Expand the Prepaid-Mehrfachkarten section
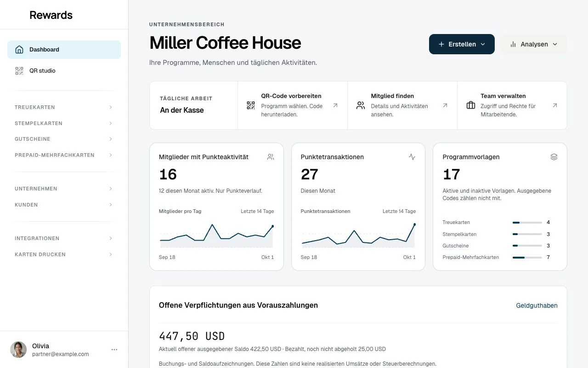Screen dimensions: 588x368 64,155
